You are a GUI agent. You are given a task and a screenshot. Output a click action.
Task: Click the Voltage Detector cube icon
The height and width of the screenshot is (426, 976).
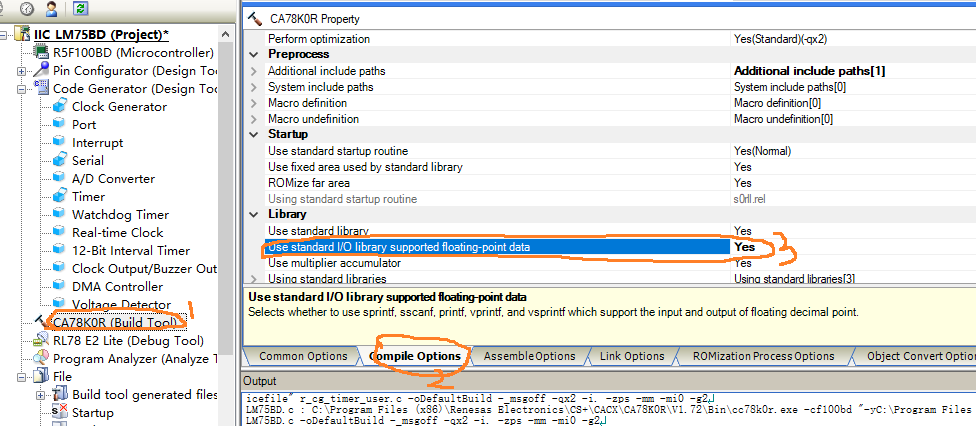pos(60,305)
